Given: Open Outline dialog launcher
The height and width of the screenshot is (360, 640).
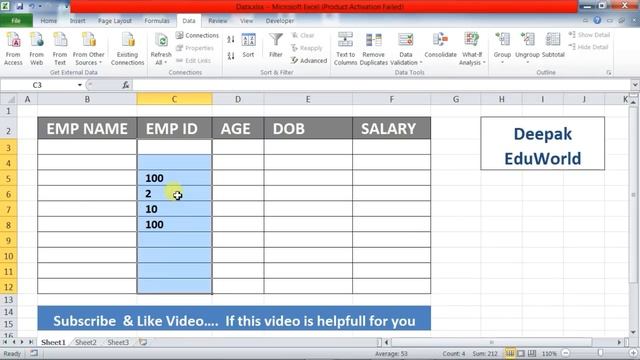Looking at the screenshot, I should pos(609,73).
